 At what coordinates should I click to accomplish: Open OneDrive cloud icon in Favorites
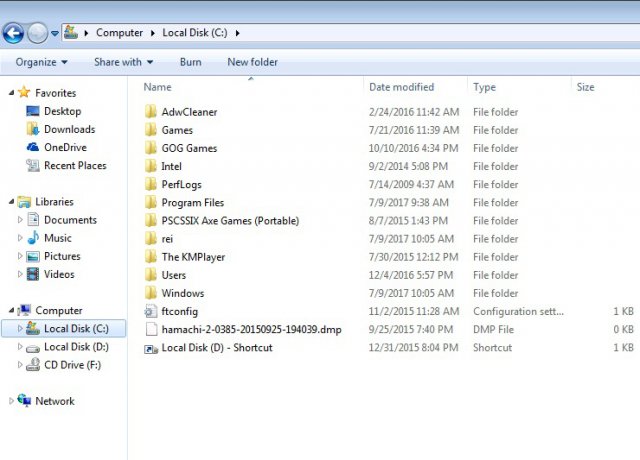(x=33, y=147)
